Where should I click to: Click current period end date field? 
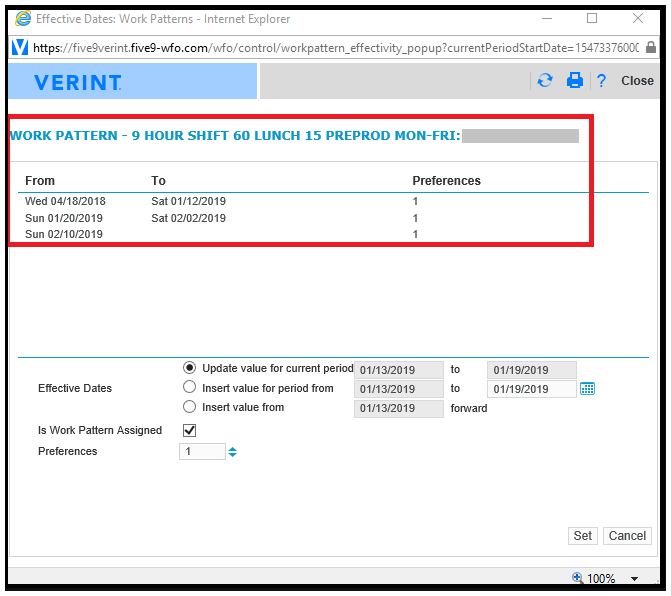(531, 370)
